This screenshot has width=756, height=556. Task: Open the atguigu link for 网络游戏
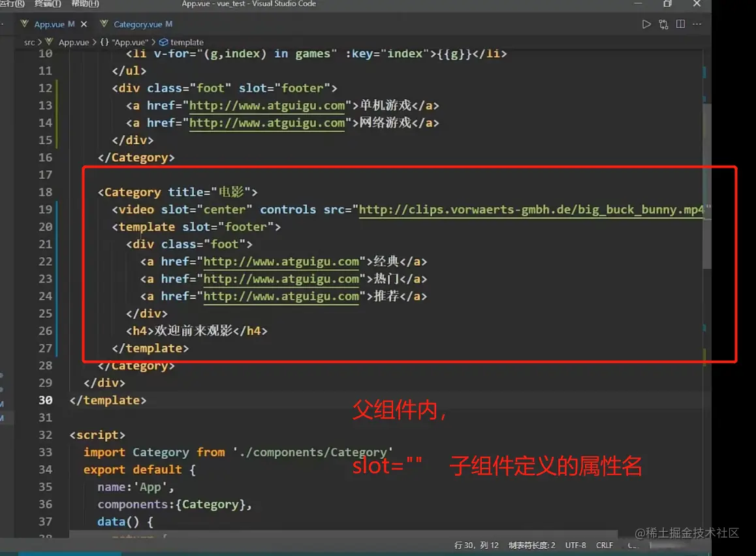(x=266, y=123)
